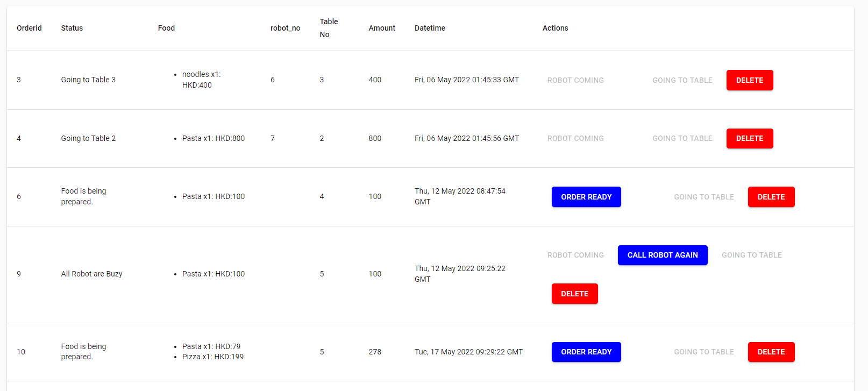Click Table No 5 in order 9 row
Viewport: 868px width, 391px height.
coord(322,274)
